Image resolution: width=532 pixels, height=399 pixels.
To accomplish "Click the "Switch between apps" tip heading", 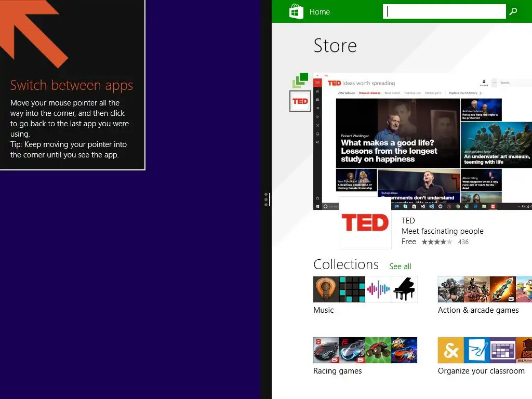I will 72,85.
